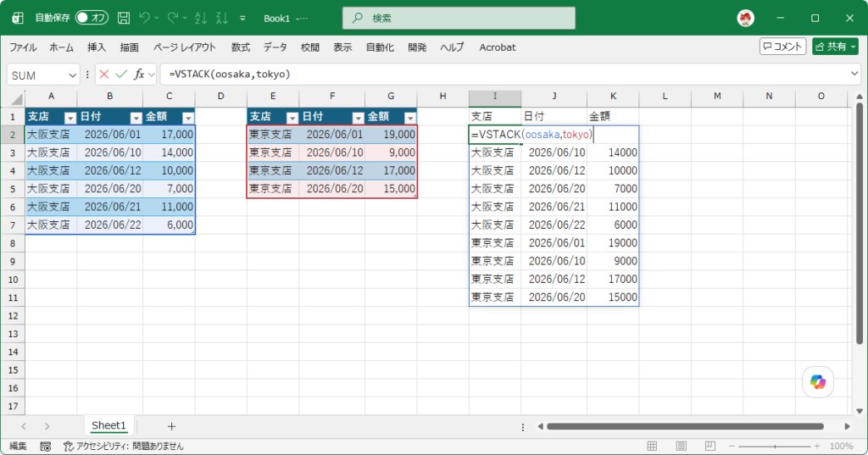The width and height of the screenshot is (868, 455).
Task: Open the redo history dropdown arrow
Action: coord(185,19)
